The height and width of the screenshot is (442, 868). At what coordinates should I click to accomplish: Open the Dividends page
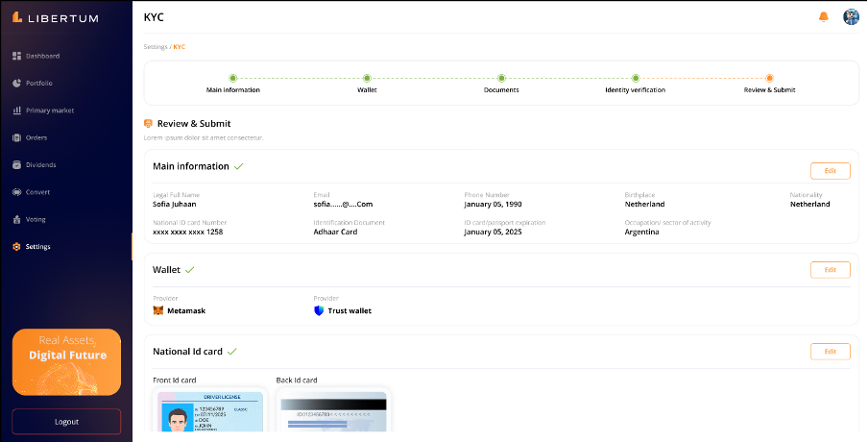pos(40,165)
